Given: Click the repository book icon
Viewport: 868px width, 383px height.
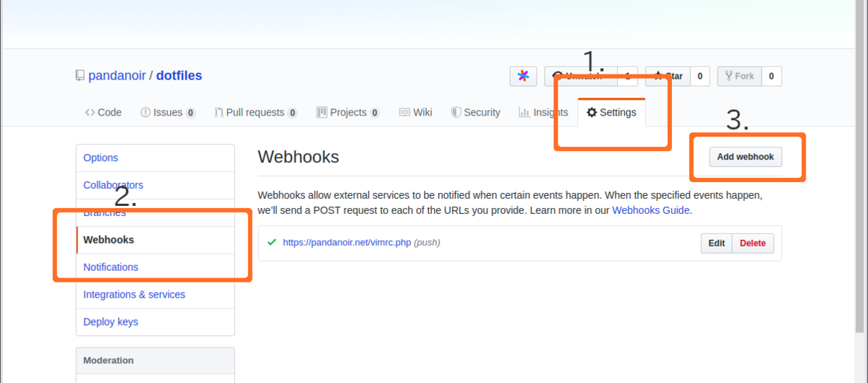Looking at the screenshot, I should coord(80,76).
